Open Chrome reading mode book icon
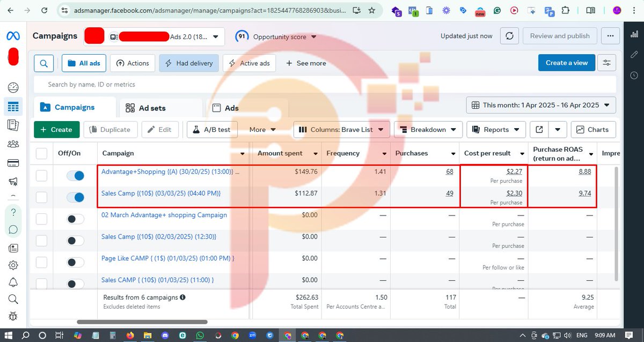 590,10
